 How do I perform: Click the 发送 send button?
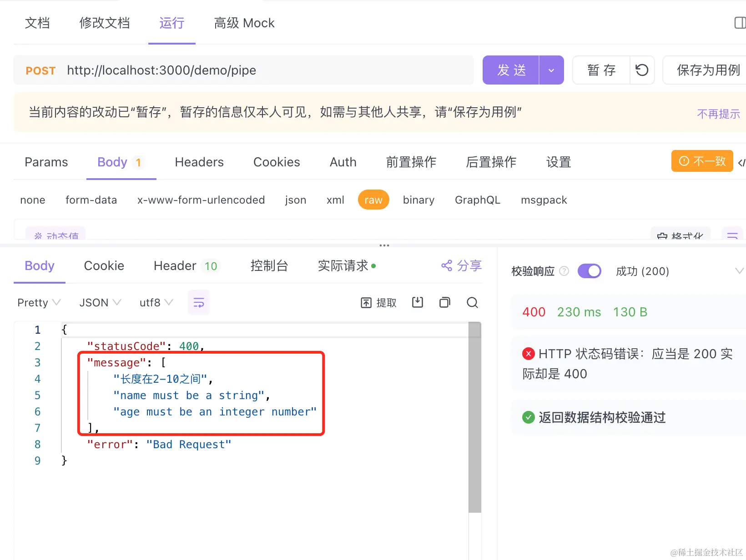511,70
